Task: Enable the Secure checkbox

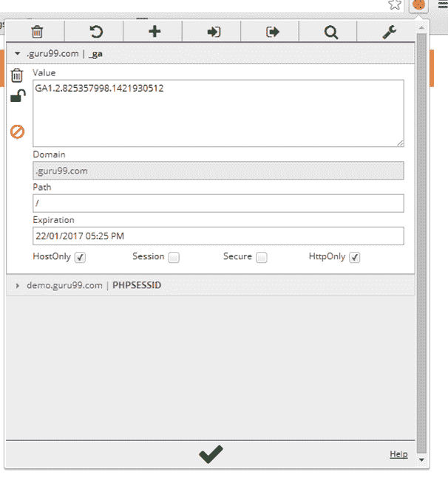Action: point(262,257)
